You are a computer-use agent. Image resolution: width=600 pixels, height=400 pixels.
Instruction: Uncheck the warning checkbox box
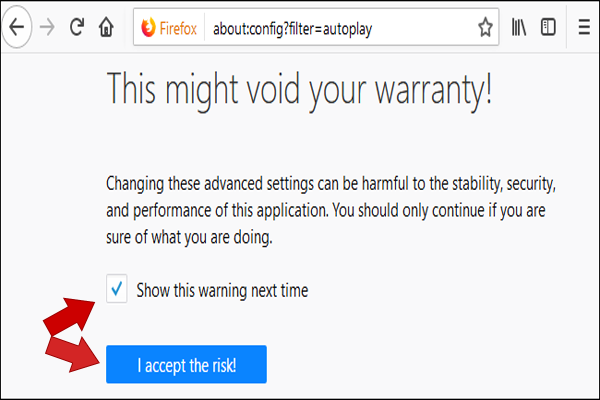coord(117,290)
